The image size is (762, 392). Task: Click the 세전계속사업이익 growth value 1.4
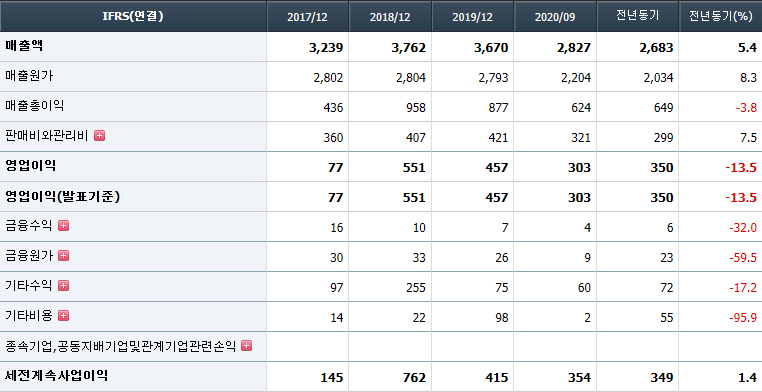pyautogui.click(x=747, y=378)
